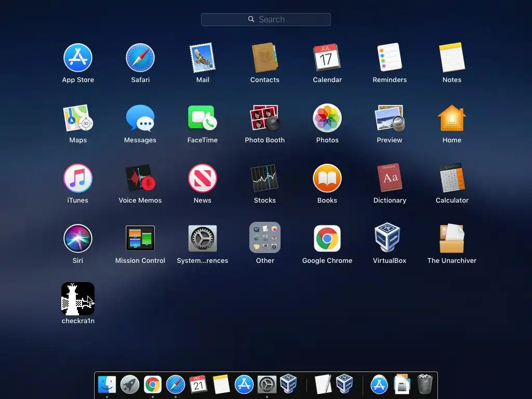
Task: Launch the Calculator app
Action: coord(452,178)
